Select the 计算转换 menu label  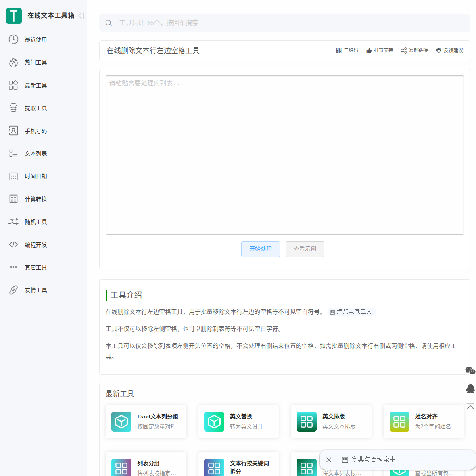(36, 199)
